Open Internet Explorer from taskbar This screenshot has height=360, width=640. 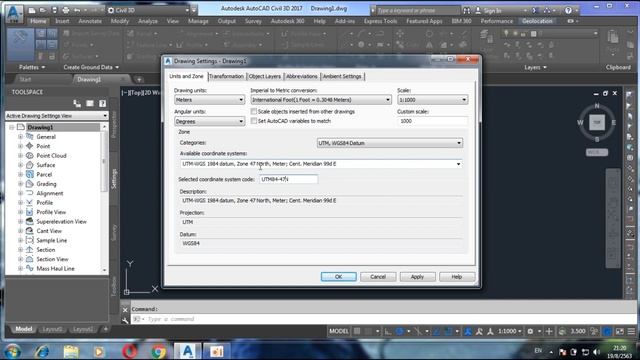(x=42, y=351)
